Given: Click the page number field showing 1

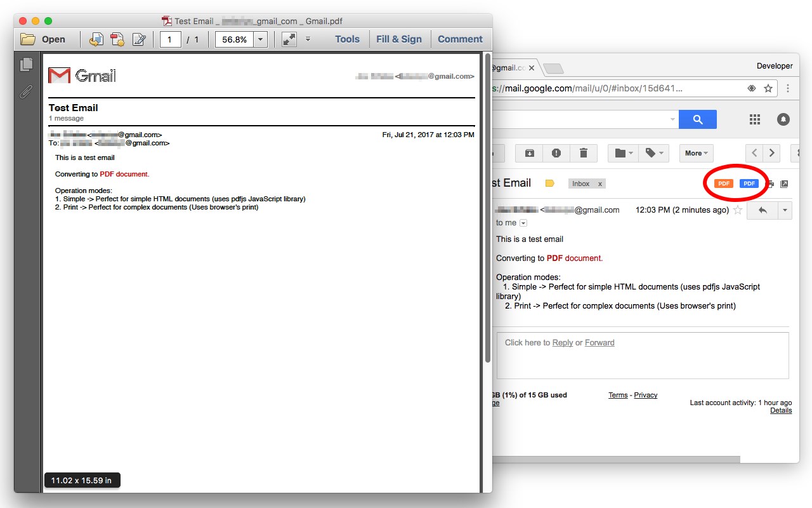Looking at the screenshot, I should [170, 39].
